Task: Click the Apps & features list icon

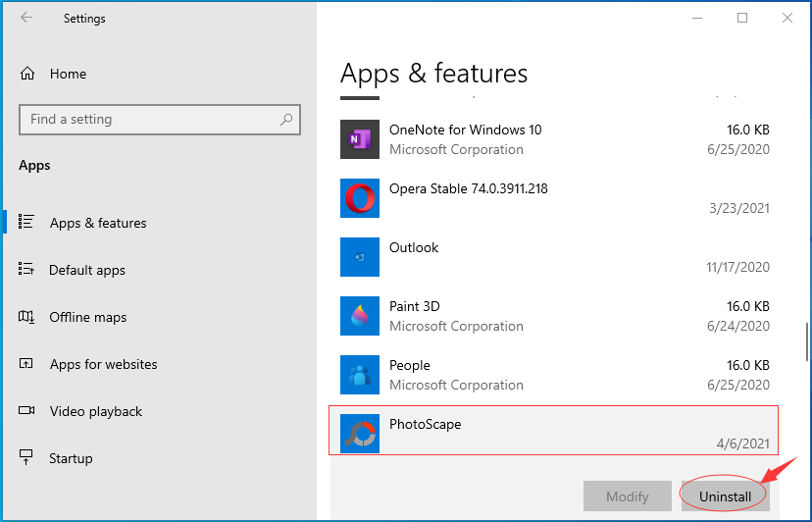Action: [26, 222]
